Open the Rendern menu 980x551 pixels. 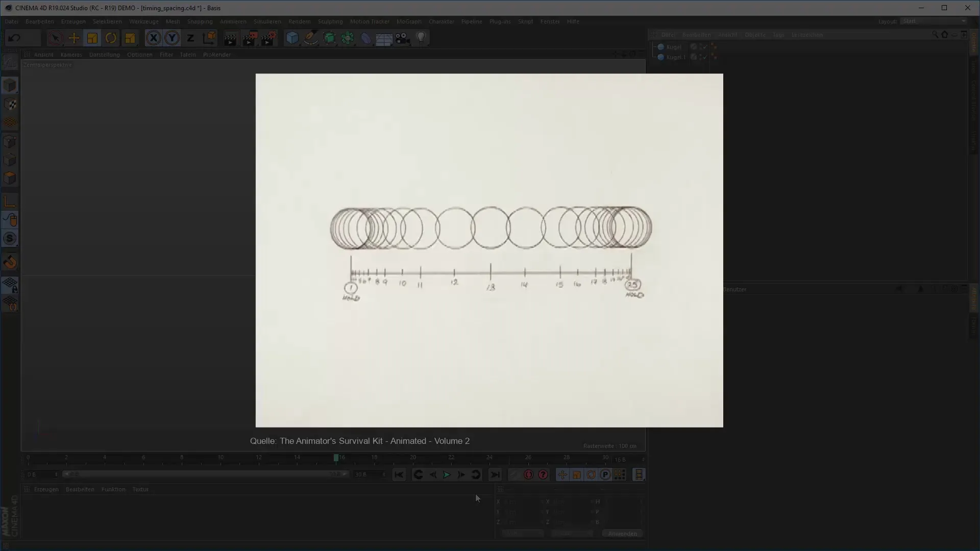[300, 21]
